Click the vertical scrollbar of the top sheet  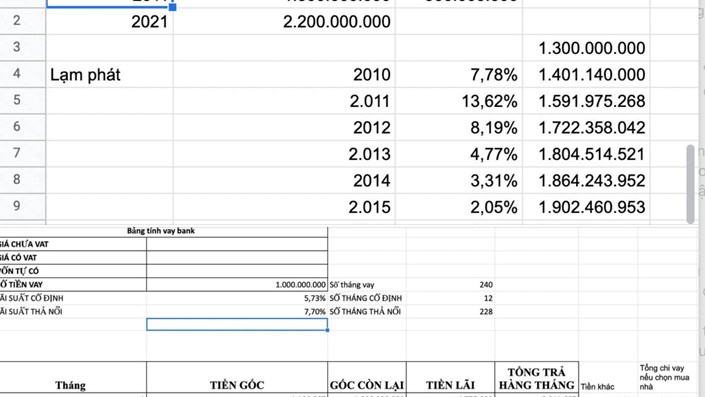pos(690,183)
